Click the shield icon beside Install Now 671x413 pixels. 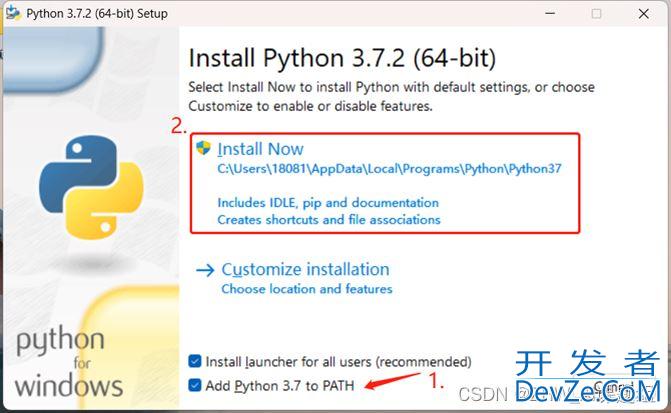pyautogui.click(x=203, y=148)
